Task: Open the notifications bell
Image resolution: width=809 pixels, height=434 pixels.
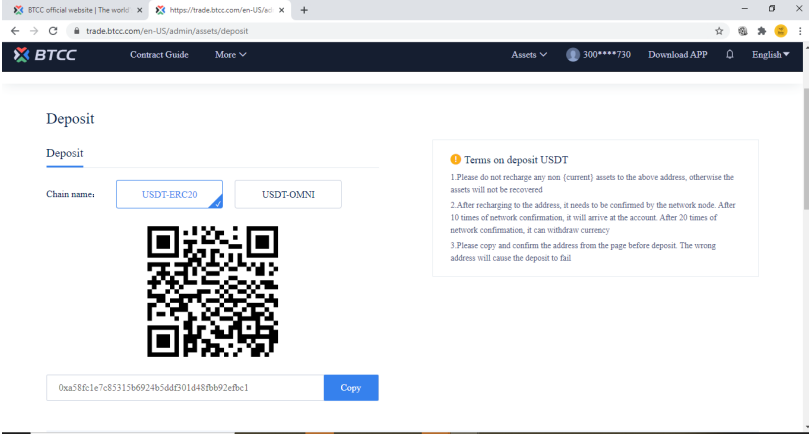Action: [x=730, y=54]
